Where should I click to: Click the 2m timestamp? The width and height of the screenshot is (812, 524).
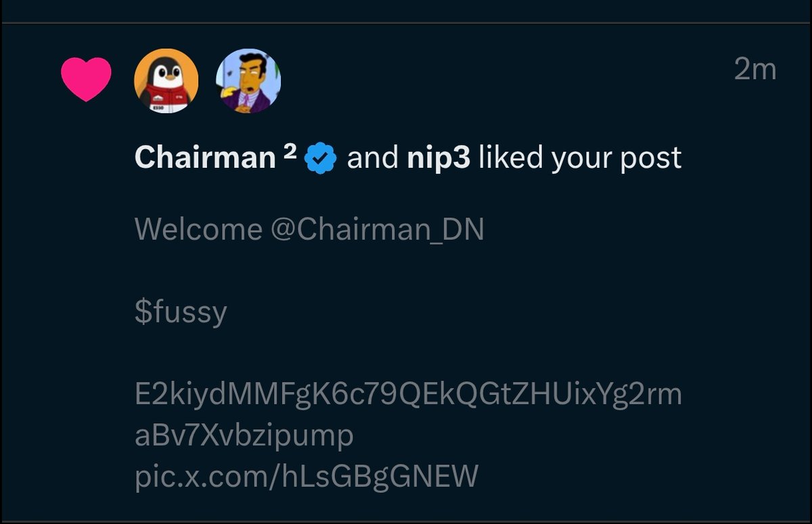[754, 69]
